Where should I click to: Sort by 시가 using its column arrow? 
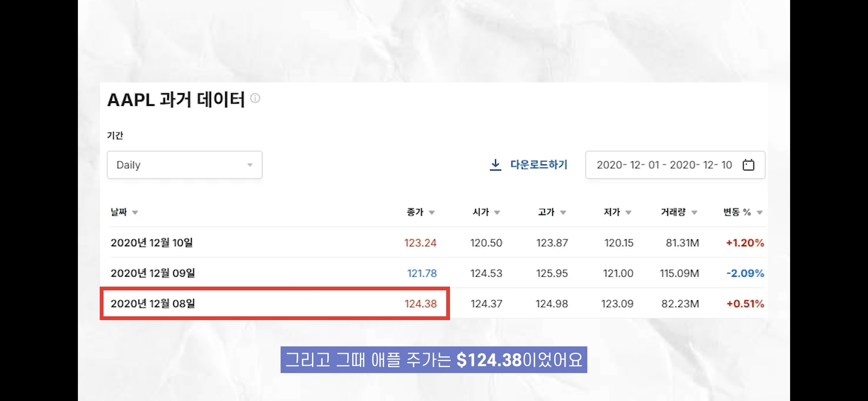click(497, 212)
